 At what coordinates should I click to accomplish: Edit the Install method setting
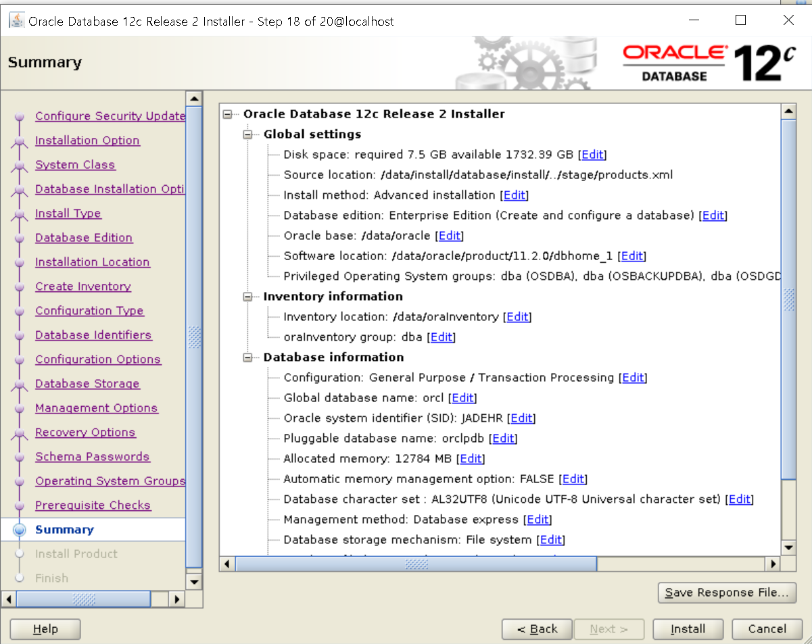[x=514, y=195]
